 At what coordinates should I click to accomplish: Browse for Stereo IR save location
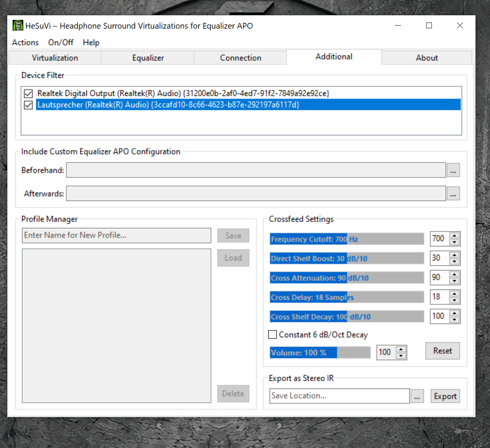pyautogui.click(x=417, y=396)
